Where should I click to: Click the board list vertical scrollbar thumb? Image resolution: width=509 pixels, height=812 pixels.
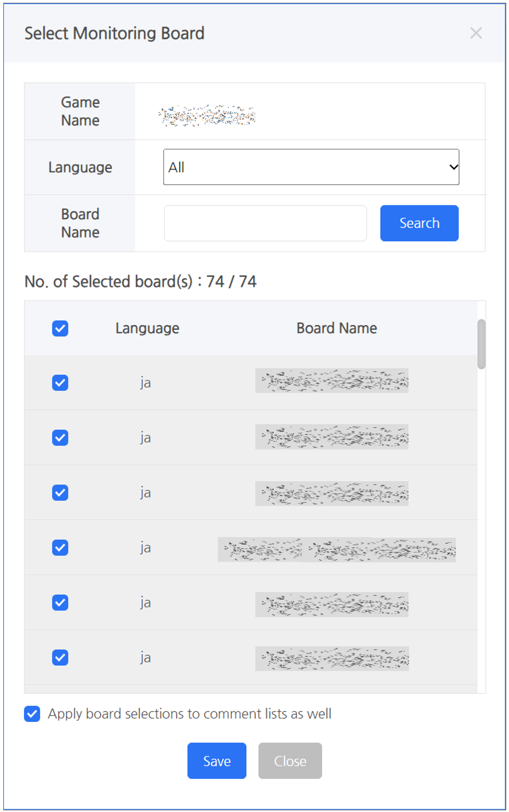point(481,344)
